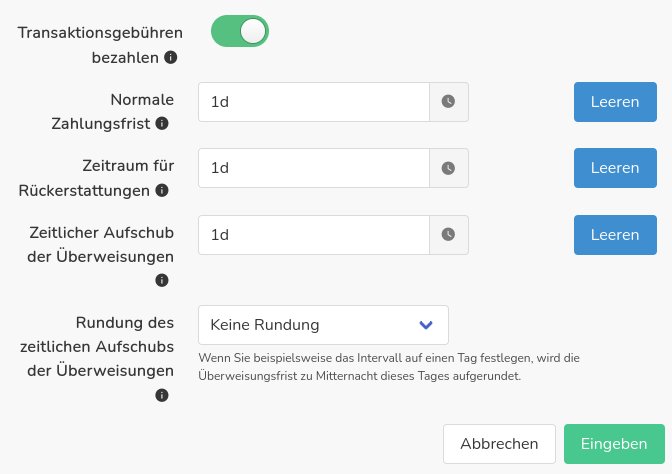Clear the Normale Zahlungsfrist field with Leeren

[614, 102]
